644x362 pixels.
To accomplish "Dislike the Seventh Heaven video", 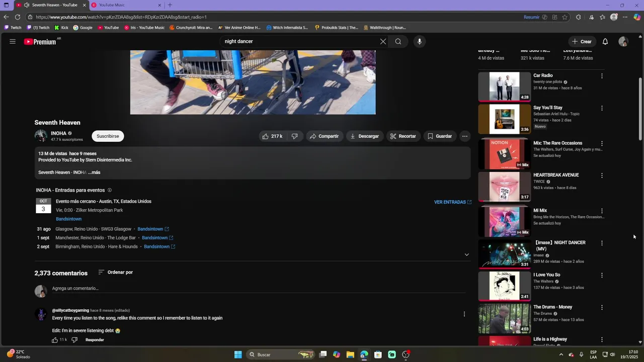I will tap(295, 136).
